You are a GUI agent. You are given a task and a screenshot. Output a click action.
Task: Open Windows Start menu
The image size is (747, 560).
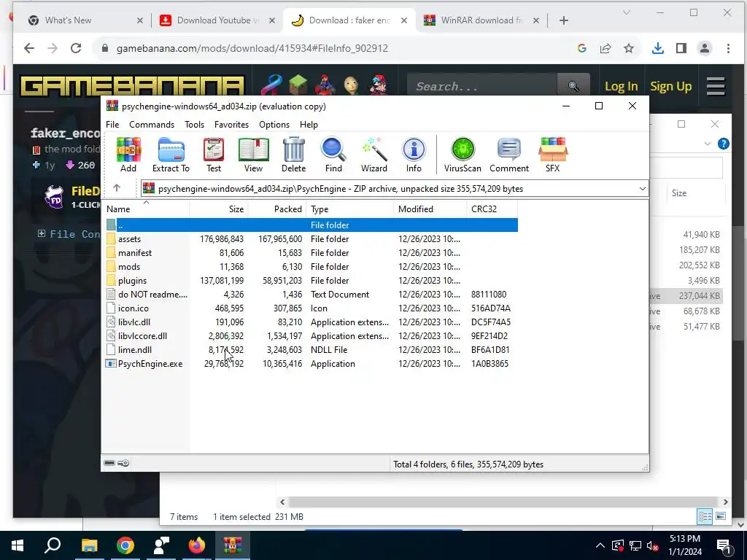(18, 545)
